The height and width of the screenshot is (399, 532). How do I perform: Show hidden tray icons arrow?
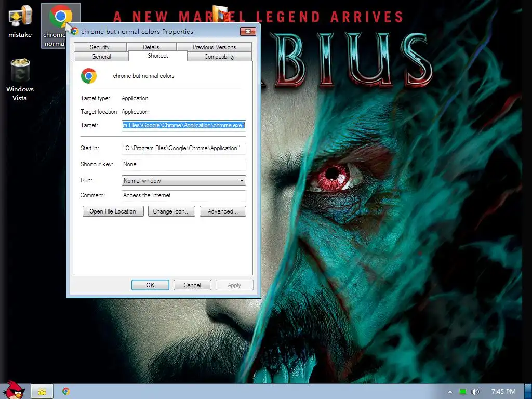450,392
